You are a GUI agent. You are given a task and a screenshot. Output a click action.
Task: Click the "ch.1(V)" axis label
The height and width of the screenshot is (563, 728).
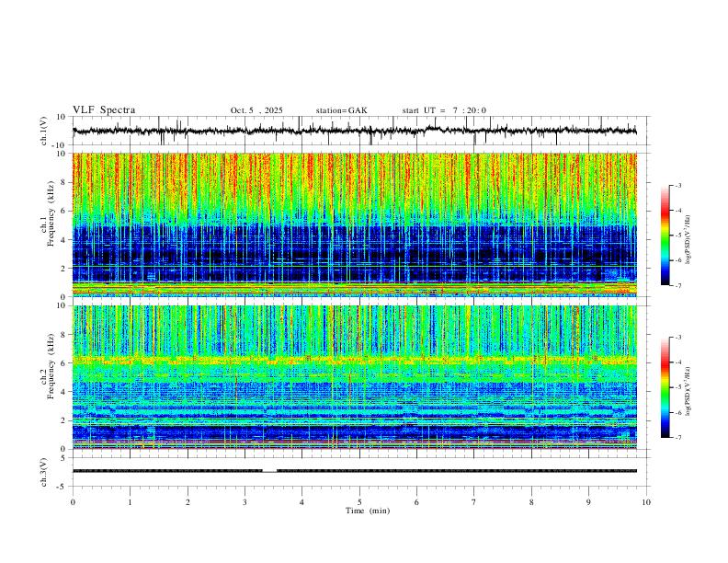tap(44, 131)
